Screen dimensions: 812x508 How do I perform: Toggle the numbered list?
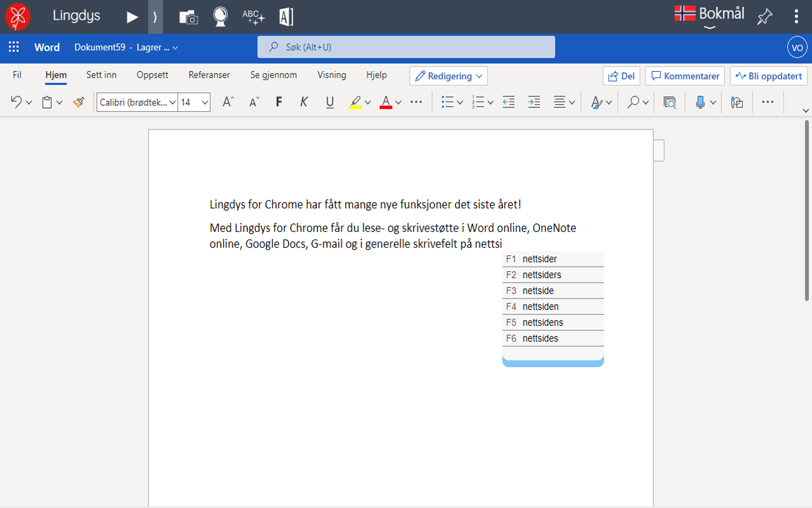tap(478, 102)
